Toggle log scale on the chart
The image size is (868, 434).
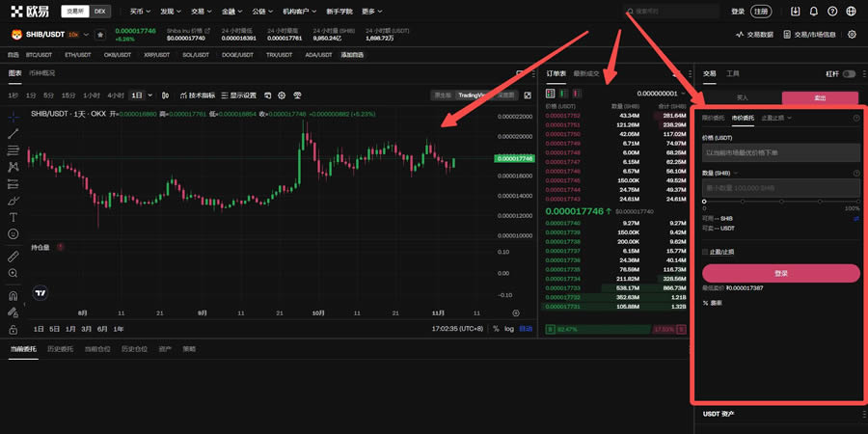(509, 329)
